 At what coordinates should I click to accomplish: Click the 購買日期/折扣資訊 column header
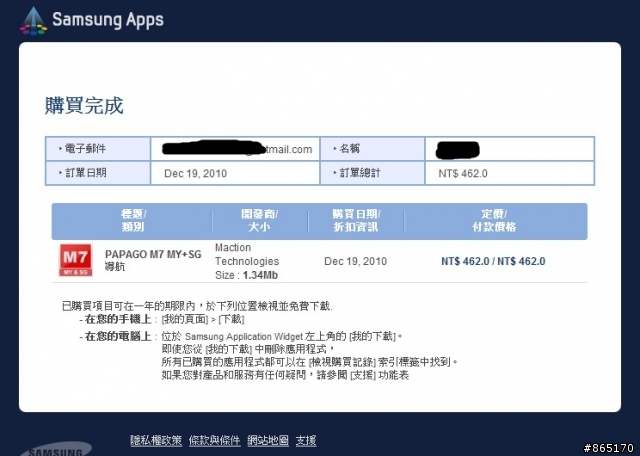(356, 220)
